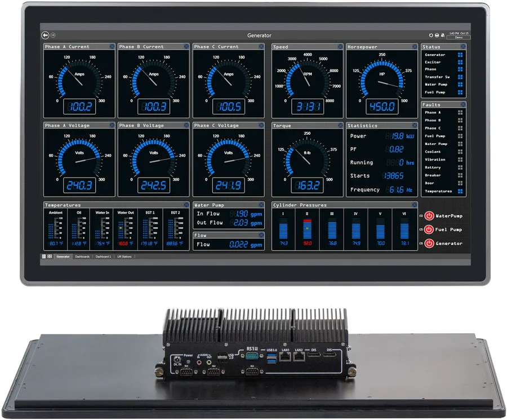This screenshot has width=507, height=420.
Task: Toggle the WaterPump power button
Action: point(429,216)
